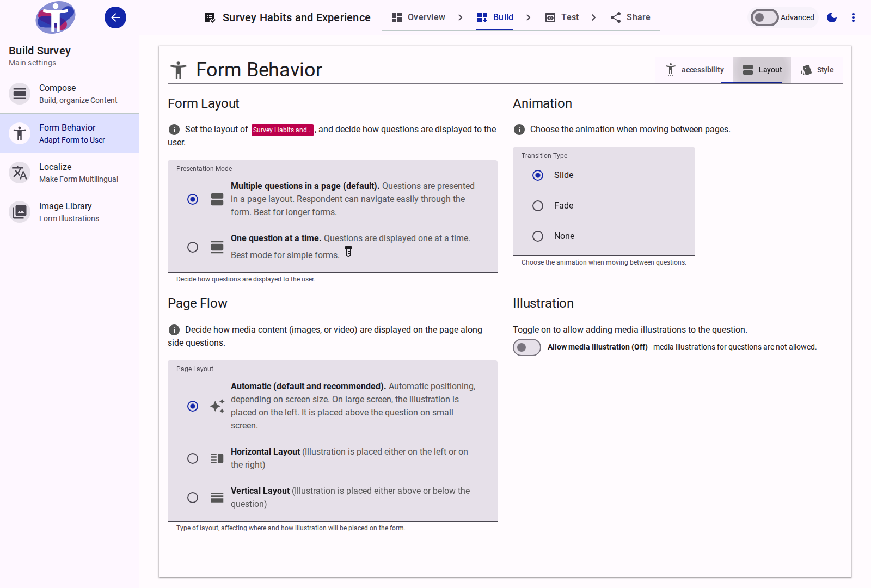The image size is (871, 588).
Task: Click the accessibility tab person icon
Action: tap(671, 70)
